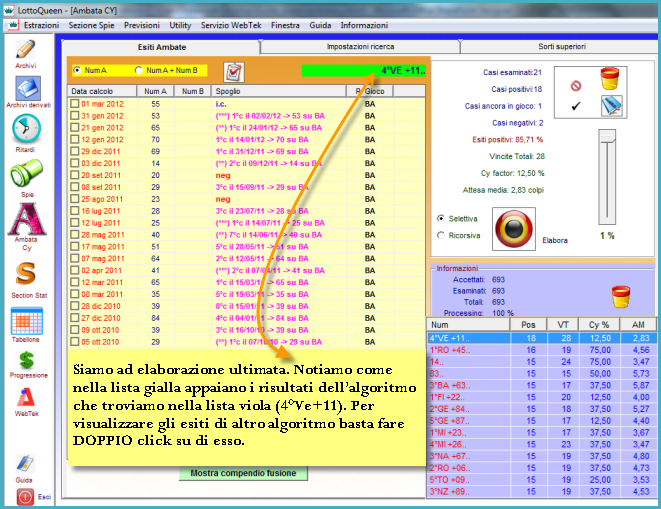Open Ambata Cy module icon
This screenshot has height=509, width=661.
tap(27, 219)
